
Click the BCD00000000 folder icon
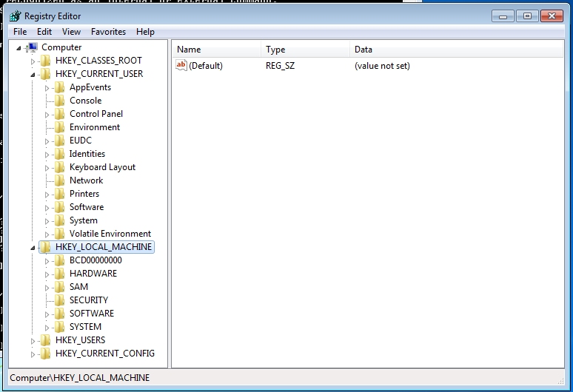pyautogui.click(x=59, y=260)
